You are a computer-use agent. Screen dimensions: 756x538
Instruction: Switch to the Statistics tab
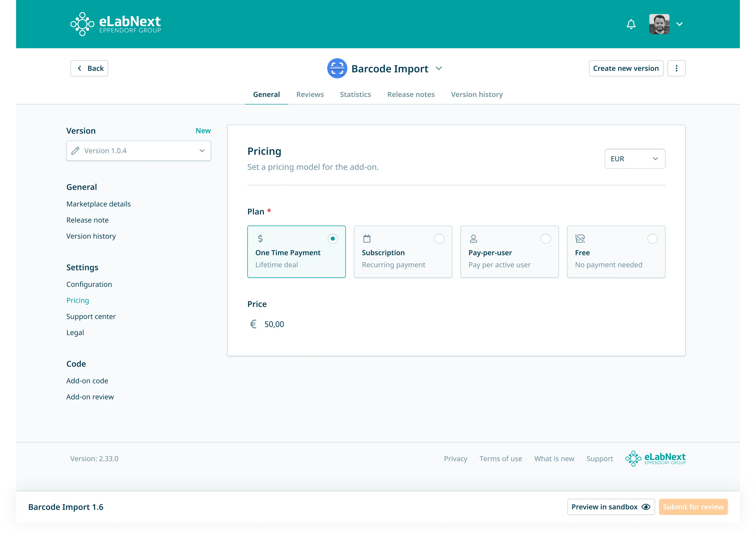[x=355, y=94]
